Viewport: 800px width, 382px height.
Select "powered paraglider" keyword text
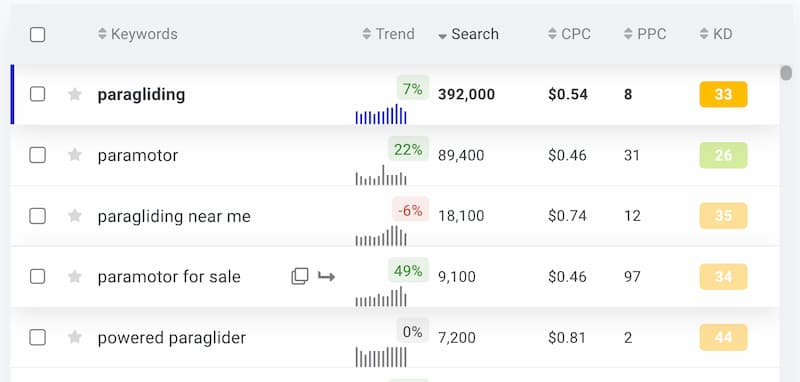point(171,338)
